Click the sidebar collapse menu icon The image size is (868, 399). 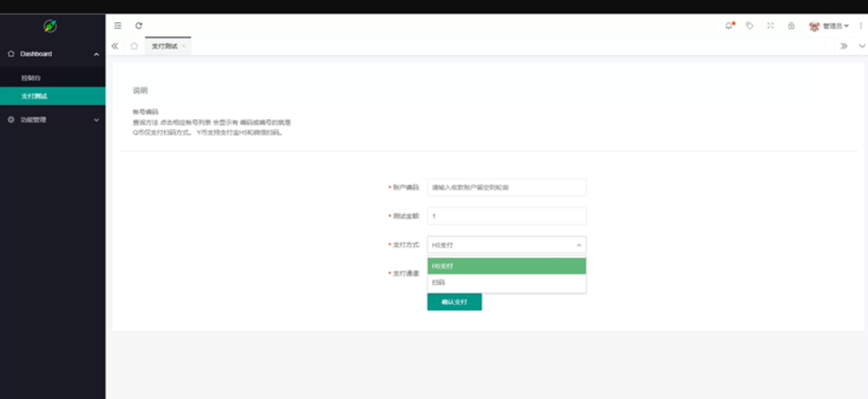(x=118, y=26)
